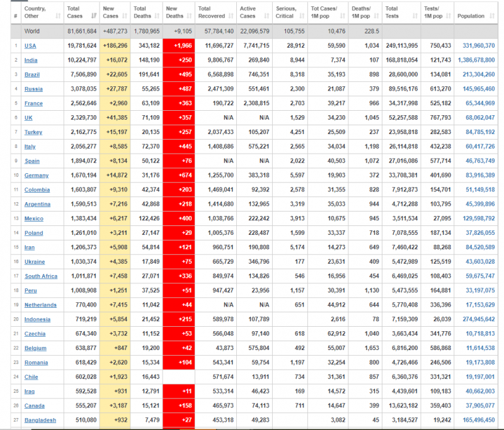The height and width of the screenshot is (430, 504).
Task: Open the Belgium country link
Action: tap(35, 348)
